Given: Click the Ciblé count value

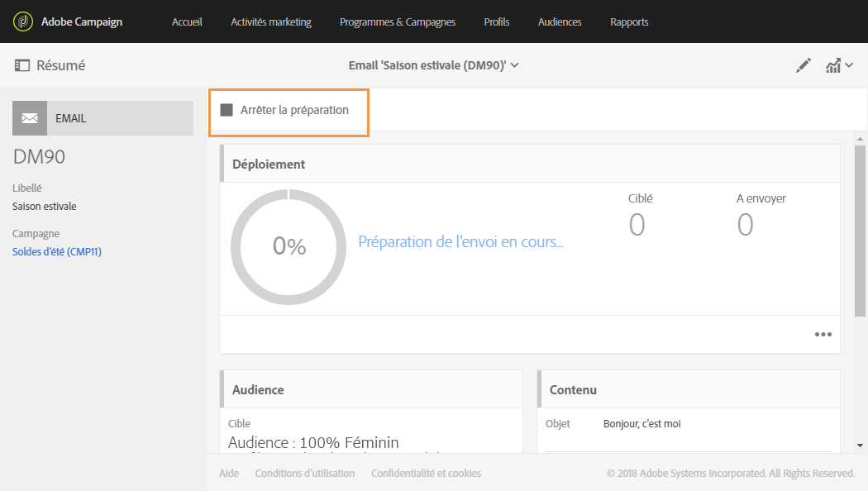Looking at the screenshot, I should 637,225.
